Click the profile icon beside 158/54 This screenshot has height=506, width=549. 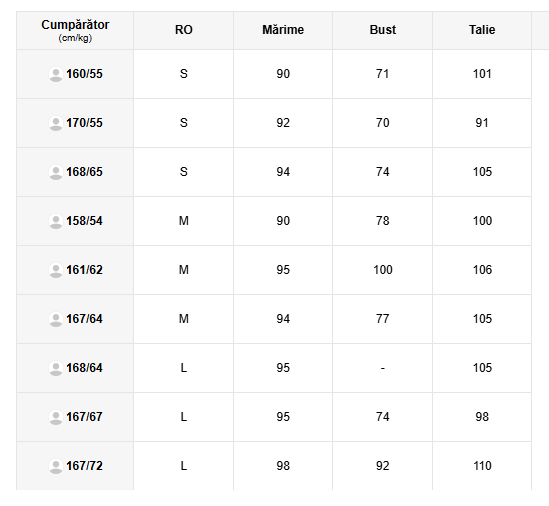(x=56, y=221)
